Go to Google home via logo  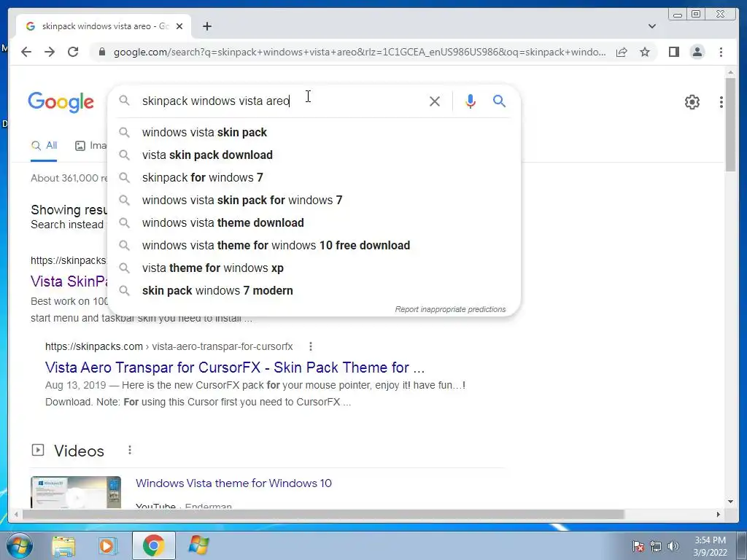coord(61,102)
